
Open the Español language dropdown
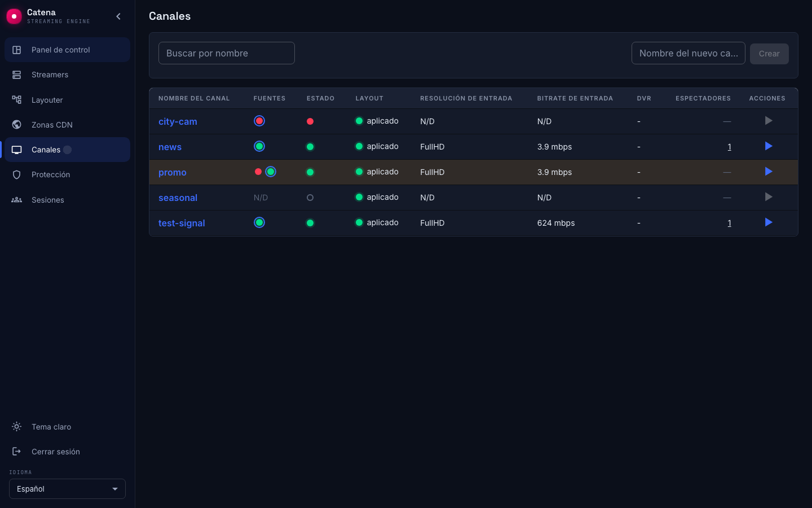click(x=67, y=489)
